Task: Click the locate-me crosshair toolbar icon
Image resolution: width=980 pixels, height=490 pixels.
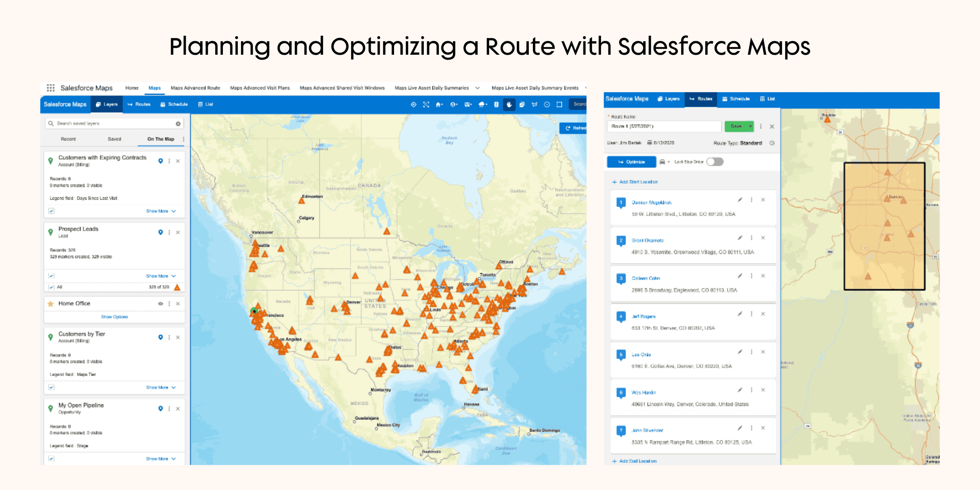Action: [413, 105]
